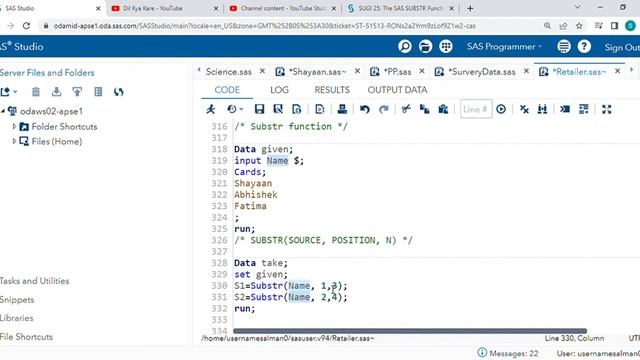Click the New item icon in Server Files
The image size is (640, 360).
click(x=9, y=92)
